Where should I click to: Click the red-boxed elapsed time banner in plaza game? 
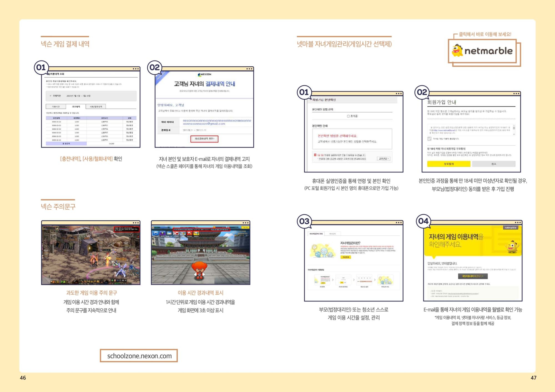click(201, 230)
